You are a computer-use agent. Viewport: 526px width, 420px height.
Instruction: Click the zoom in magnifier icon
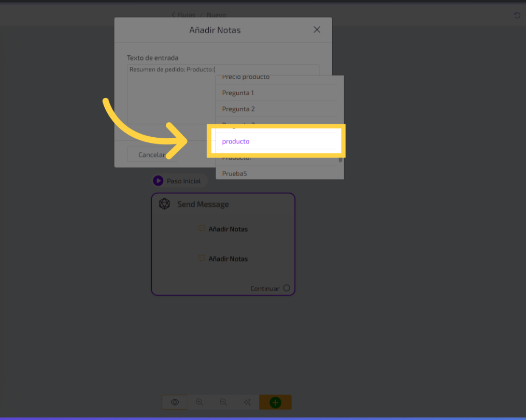(199, 402)
